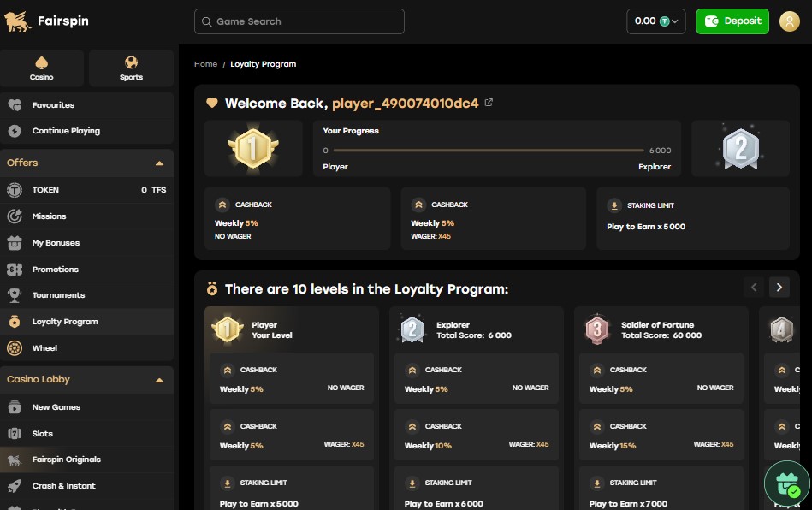
Task: Click Soldier of Fortune Weekly 15% cashback
Action: (661, 435)
